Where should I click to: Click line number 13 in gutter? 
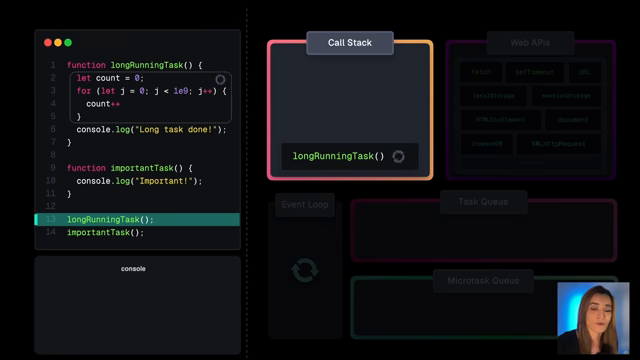51,219
